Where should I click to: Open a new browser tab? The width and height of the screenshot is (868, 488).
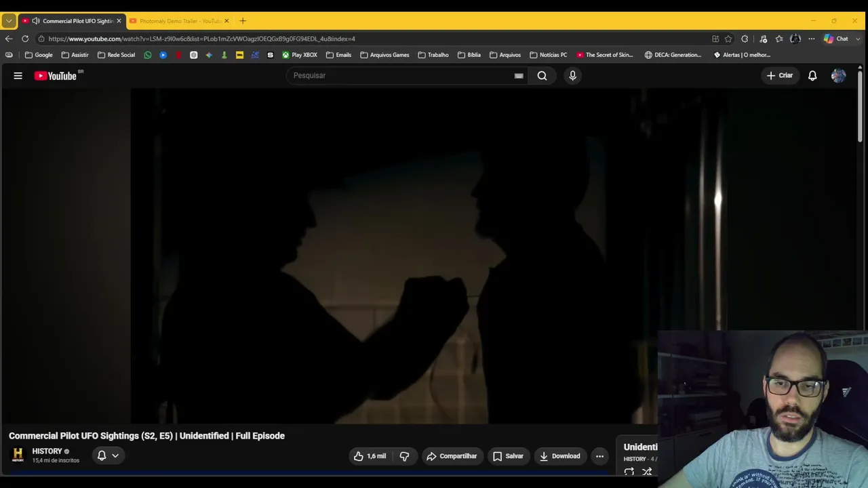click(x=243, y=21)
